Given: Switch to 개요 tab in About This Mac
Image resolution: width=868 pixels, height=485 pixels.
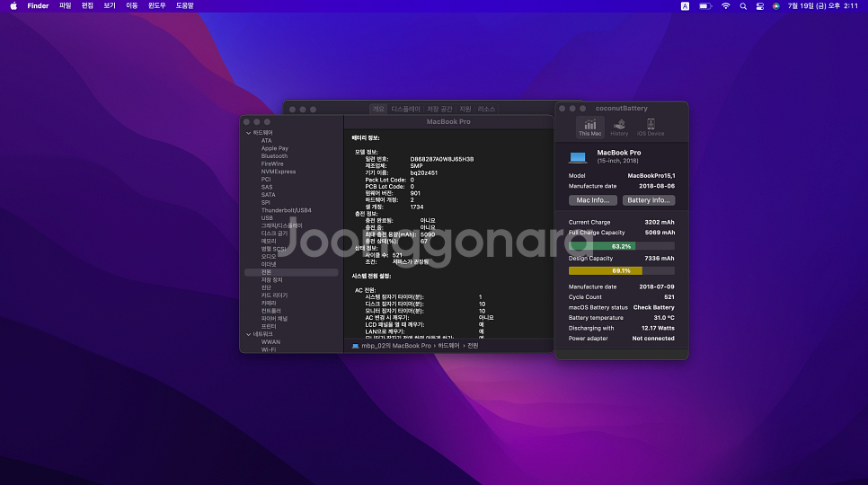Looking at the screenshot, I should coord(378,109).
